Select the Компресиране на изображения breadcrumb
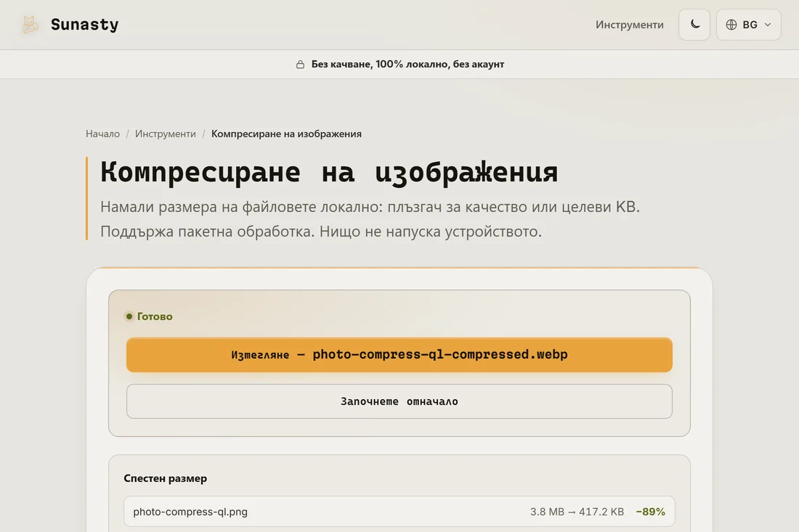Viewport: 799px width, 532px height. coord(286,134)
